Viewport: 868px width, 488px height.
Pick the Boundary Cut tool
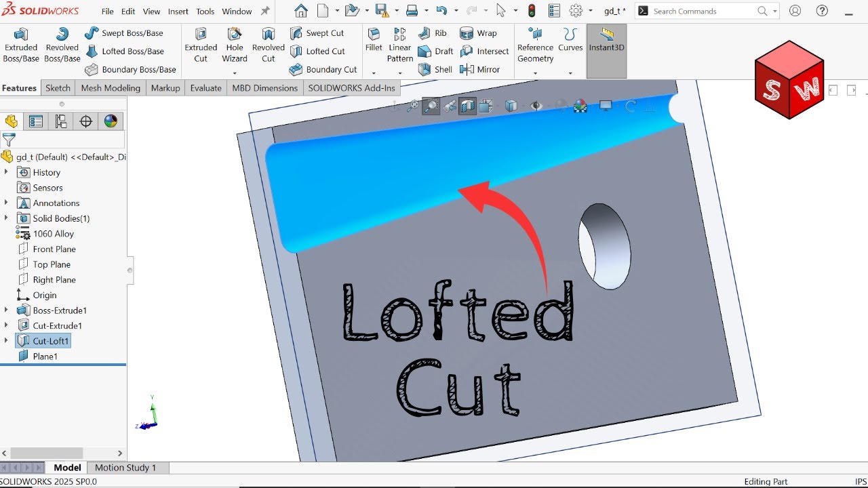coord(323,69)
